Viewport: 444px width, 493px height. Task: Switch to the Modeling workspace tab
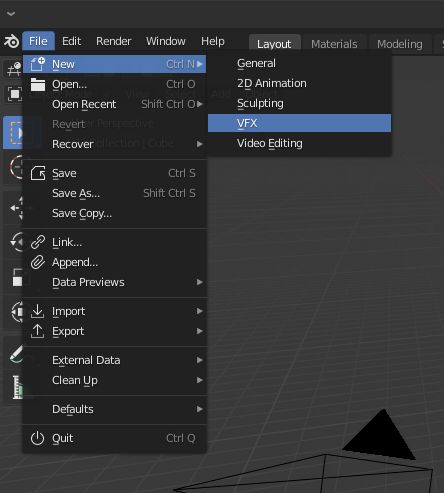[400, 44]
